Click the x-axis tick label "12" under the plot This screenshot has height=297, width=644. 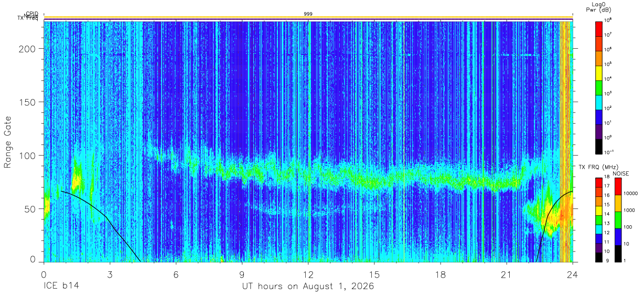(308, 274)
